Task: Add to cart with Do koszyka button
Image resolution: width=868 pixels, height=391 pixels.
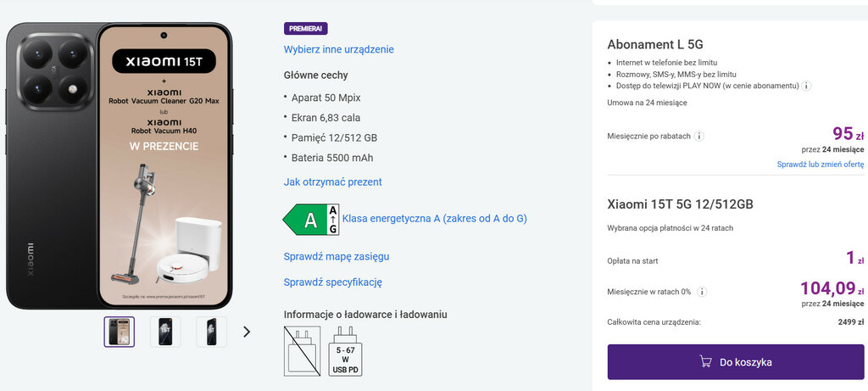Action: (735, 362)
